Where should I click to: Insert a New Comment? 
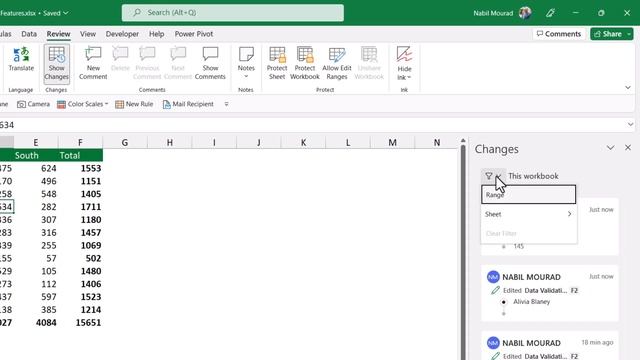[93, 63]
